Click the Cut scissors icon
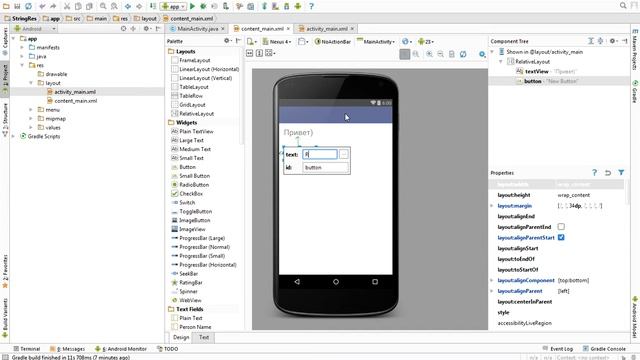The image size is (640, 360). (67, 6)
